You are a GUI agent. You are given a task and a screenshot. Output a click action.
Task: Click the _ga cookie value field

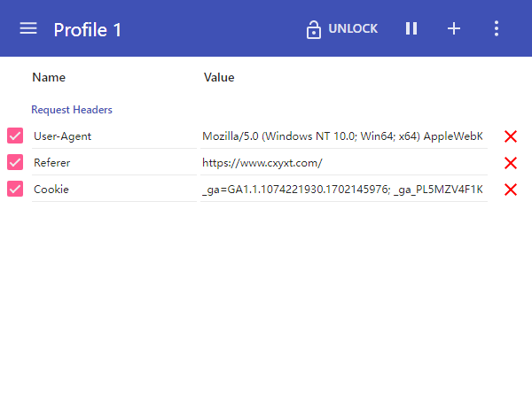[x=344, y=189]
